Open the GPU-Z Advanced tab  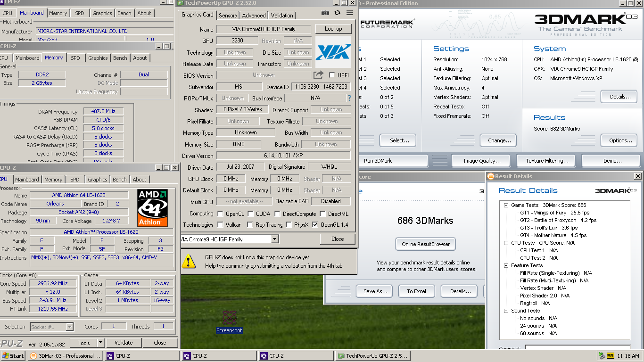pos(254,16)
